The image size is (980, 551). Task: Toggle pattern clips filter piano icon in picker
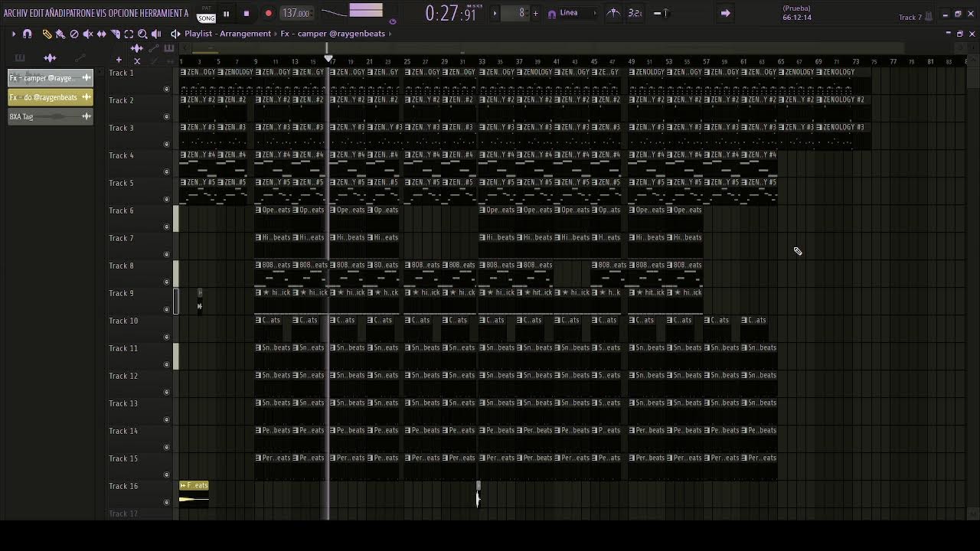pos(20,58)
